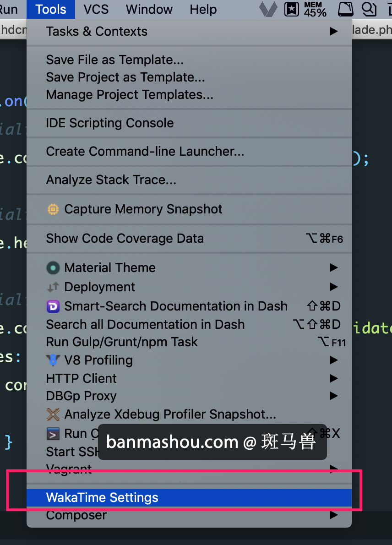Choose Create Command-line Launcher...
This screenshot has width=392, height=545.
189,152
